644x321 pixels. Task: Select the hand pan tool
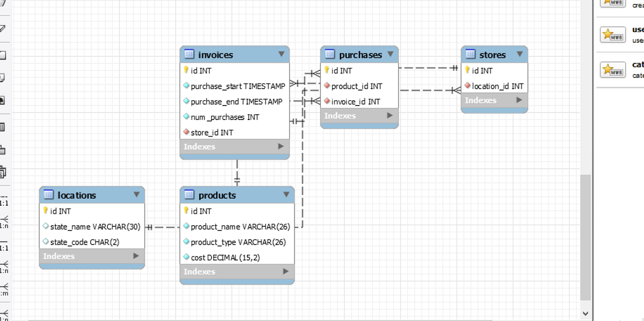[4, 4]
